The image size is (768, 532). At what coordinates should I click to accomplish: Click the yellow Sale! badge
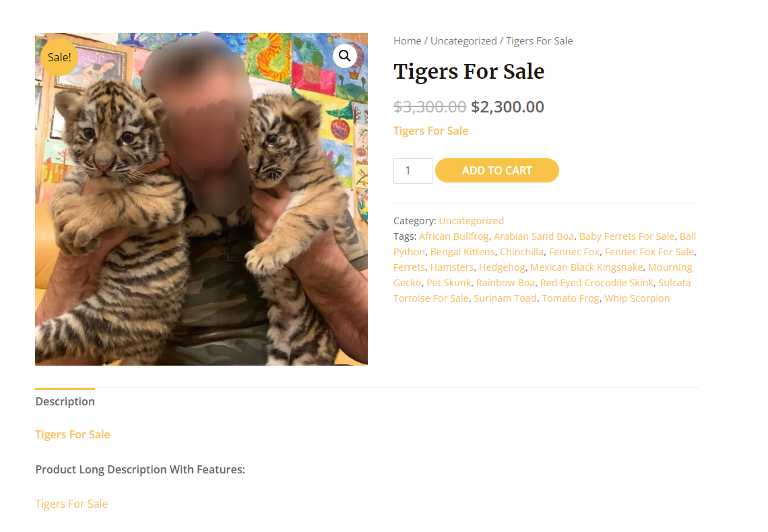(59, 57)
